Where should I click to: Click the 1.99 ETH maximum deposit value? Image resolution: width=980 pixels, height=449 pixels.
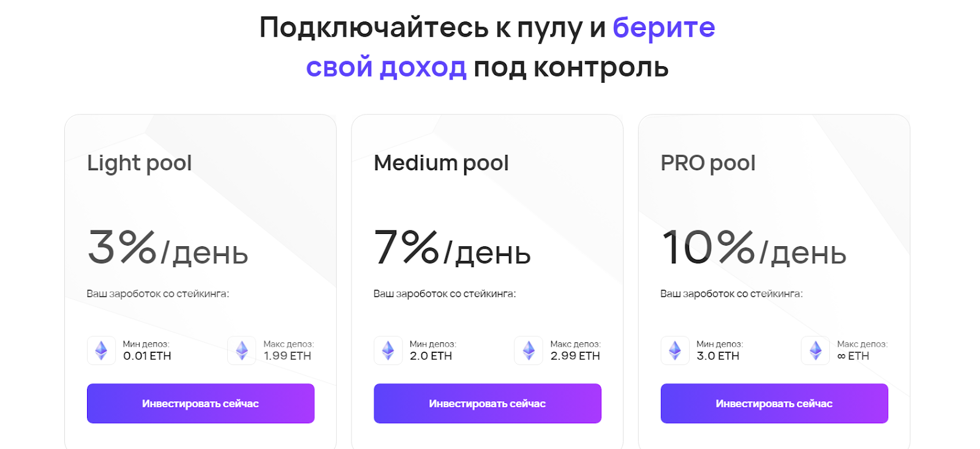click(x=287, y=356)
